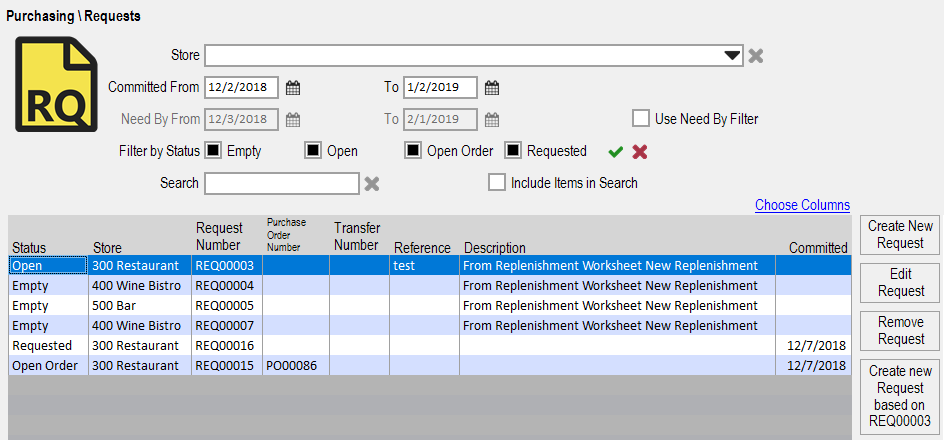Screen dimensions: 944x440
Task: Click Committed date in REQ00016 row
Action: (813, 345)
